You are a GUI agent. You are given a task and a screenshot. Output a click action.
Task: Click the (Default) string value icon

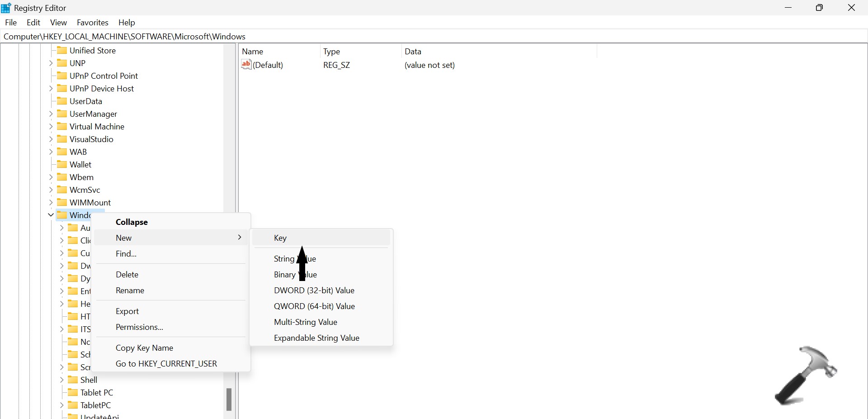pyautogui.click(x=246, y=65)
